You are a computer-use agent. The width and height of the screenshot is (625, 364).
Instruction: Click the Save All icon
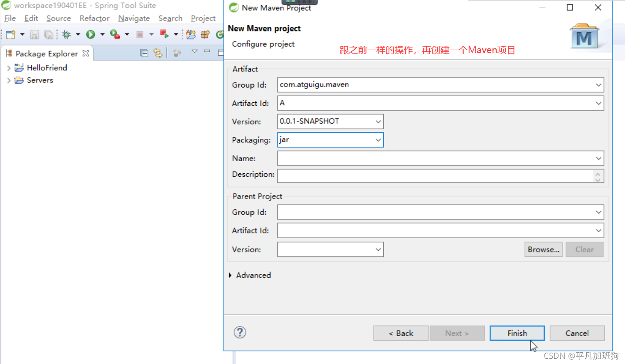[x=49, y=34]
